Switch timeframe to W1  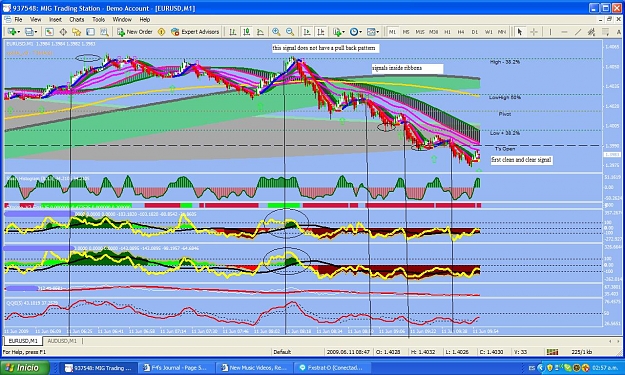click(489, 32)
